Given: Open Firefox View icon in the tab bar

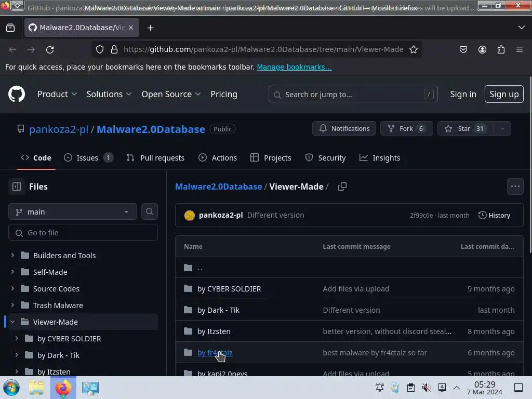Looking at the screenshot, I should pyautogui.click(x=10, y=28).
